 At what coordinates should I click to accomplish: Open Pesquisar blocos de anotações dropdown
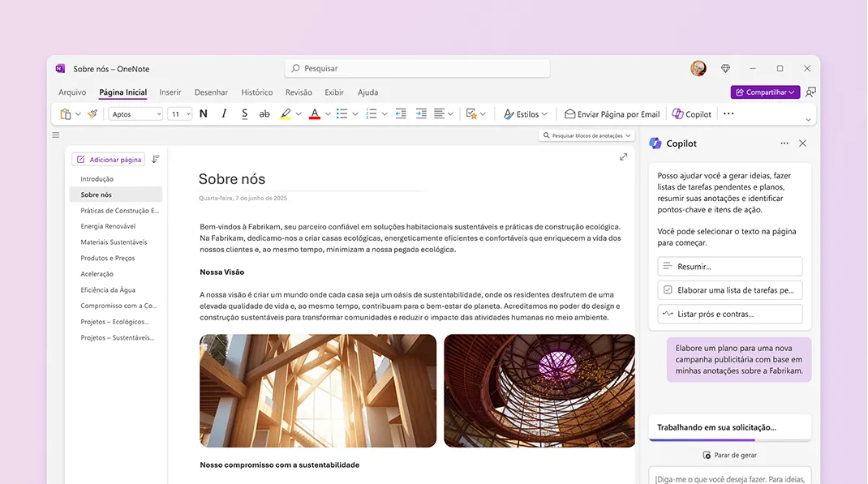click(x=587, y=135)
